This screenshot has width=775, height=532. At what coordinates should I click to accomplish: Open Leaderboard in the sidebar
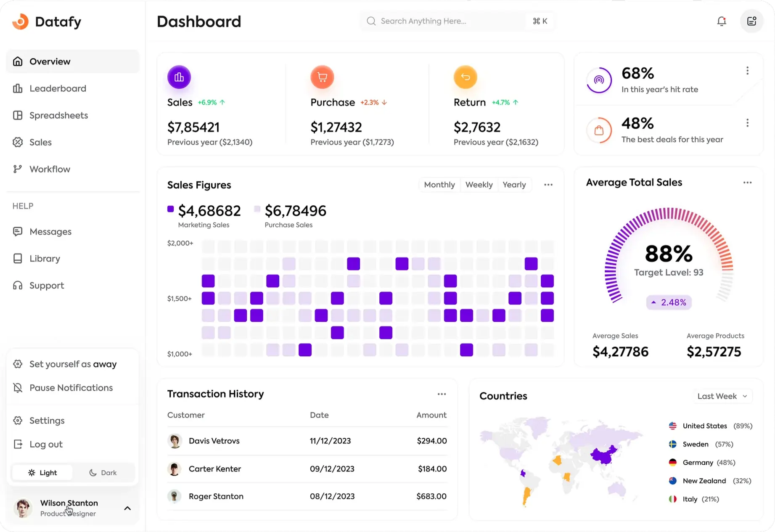[58, 88]
